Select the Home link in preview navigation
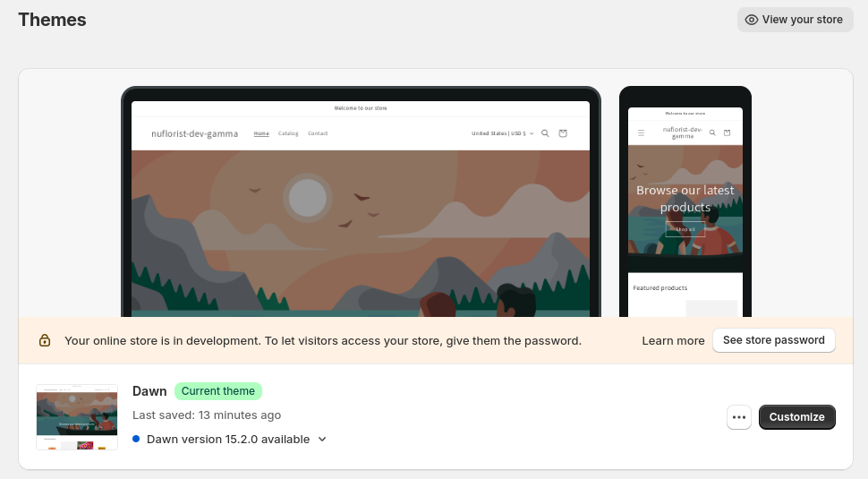Screen dimensions: 868x479 [x=261, y=133]
